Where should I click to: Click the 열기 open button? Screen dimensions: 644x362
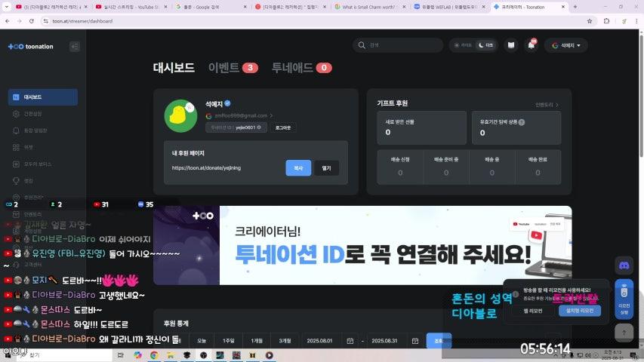pos(326,168)
